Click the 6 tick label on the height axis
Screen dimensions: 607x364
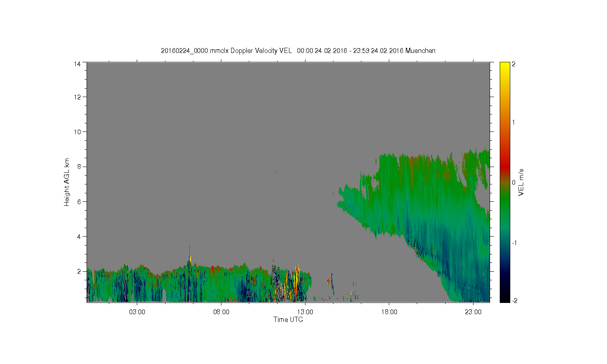point(79,201)
